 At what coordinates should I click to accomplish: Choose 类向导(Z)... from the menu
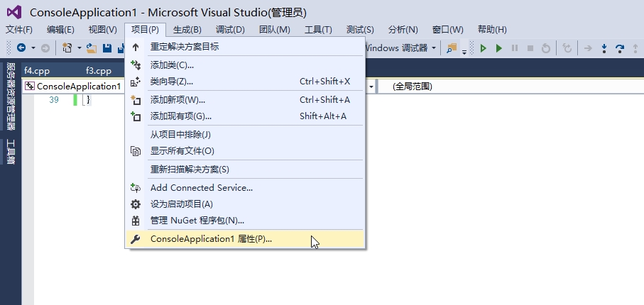pos(245,82)
